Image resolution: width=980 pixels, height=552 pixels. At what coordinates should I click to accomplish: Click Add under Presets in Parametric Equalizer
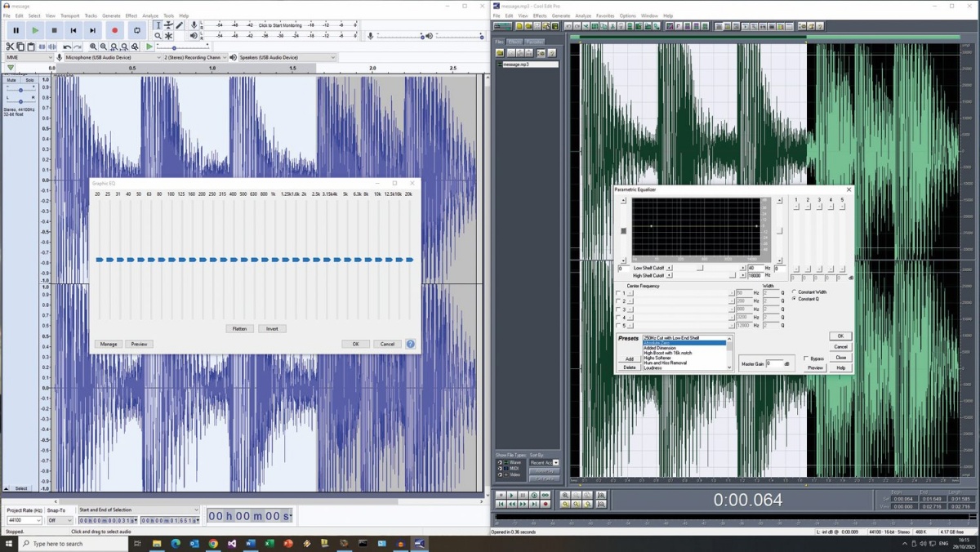pyautogui.click(x=630, y=358)
